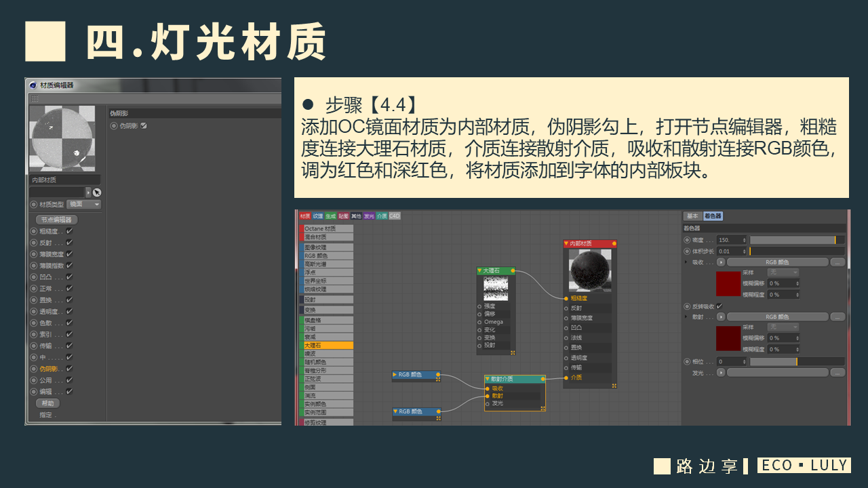Click the play arrow button beside 吸收
Screen dimensions: 868x488
click(721, 262)
